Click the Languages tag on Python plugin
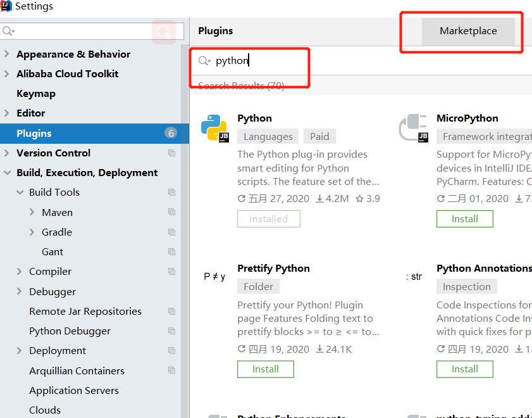The width and height of the screenshot is (532, 418). click(268, 137)
